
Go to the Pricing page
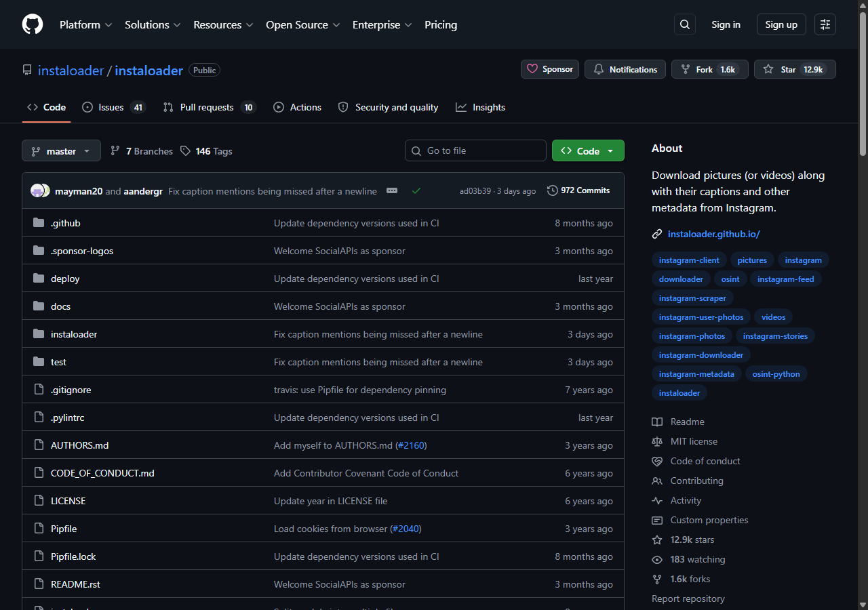click(441, 24)
